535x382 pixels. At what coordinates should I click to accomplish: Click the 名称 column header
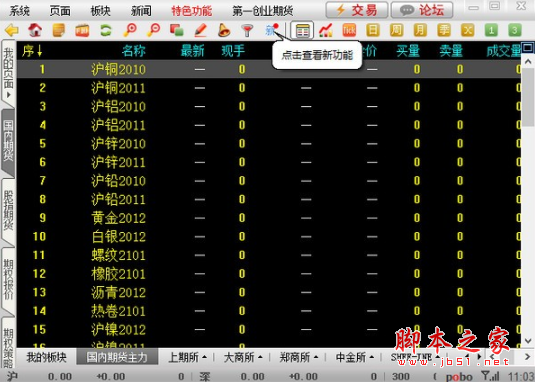coord(134,51)
